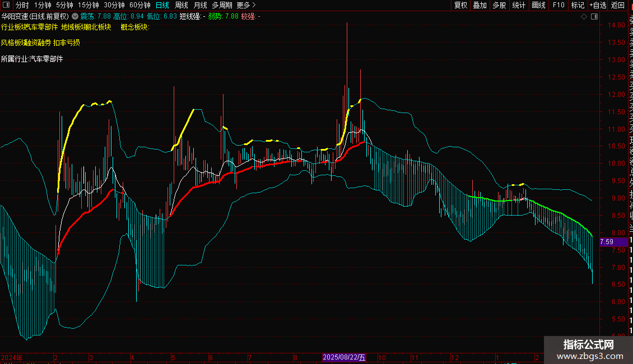
Task: Select the 60分钟 period tab
Action: pos(139,5)
